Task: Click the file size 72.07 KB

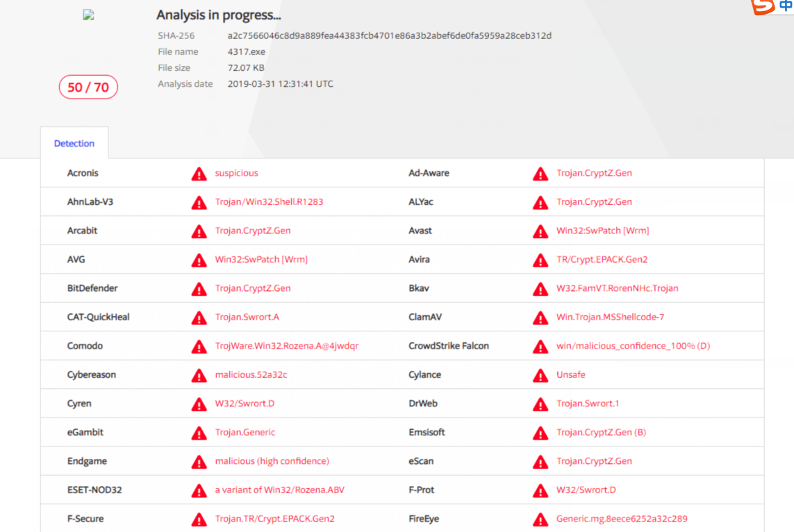Action: coord(246,68)
